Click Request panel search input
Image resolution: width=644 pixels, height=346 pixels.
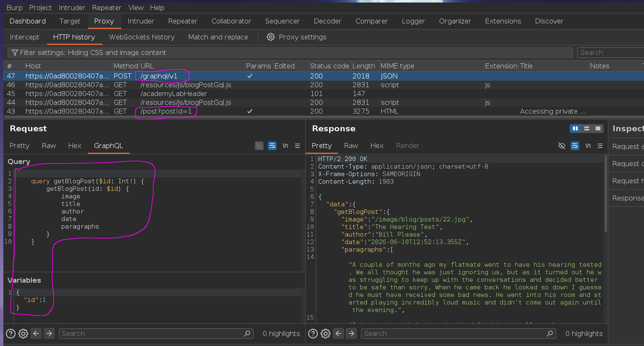click(x=156, y=333)
